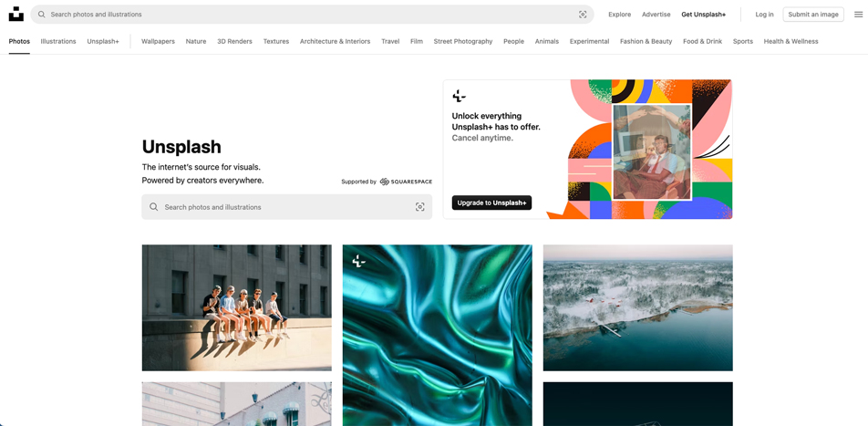Open teal metallic fabric image
Screen dimensions: 868x426
(x=438, y=335)
